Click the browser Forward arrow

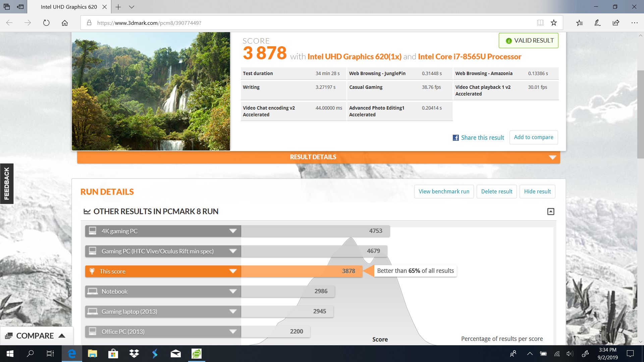point(28,23)
